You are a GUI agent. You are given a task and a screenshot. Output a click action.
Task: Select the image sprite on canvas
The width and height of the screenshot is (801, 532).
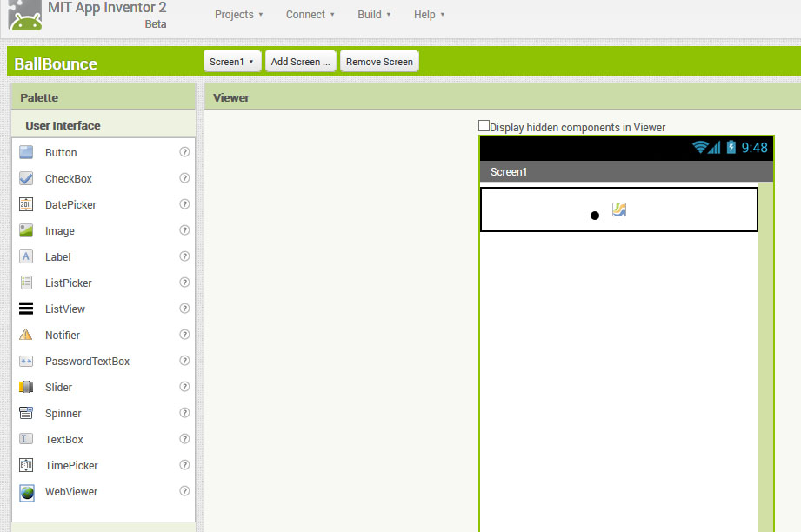tap(619, 209)
